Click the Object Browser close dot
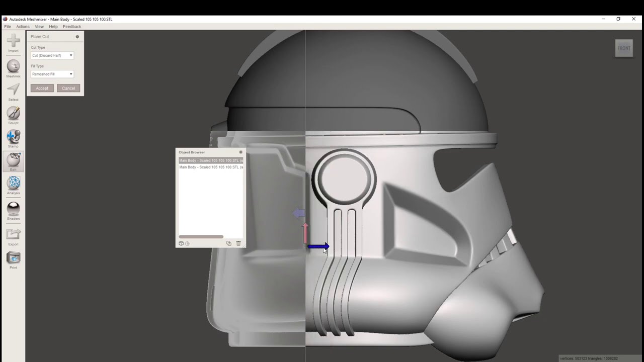This screenshot has width=644, height=362. [x=240, y=152]
